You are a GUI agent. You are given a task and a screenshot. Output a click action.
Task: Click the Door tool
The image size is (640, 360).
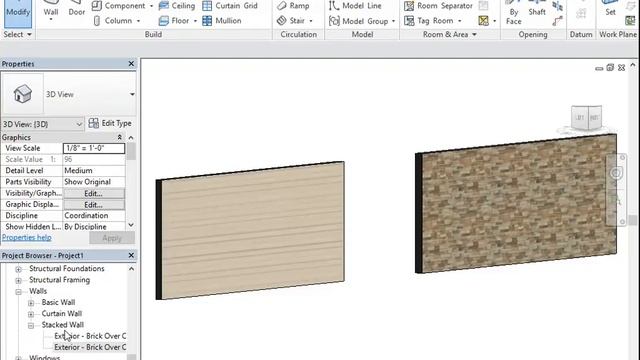(76, 11)
